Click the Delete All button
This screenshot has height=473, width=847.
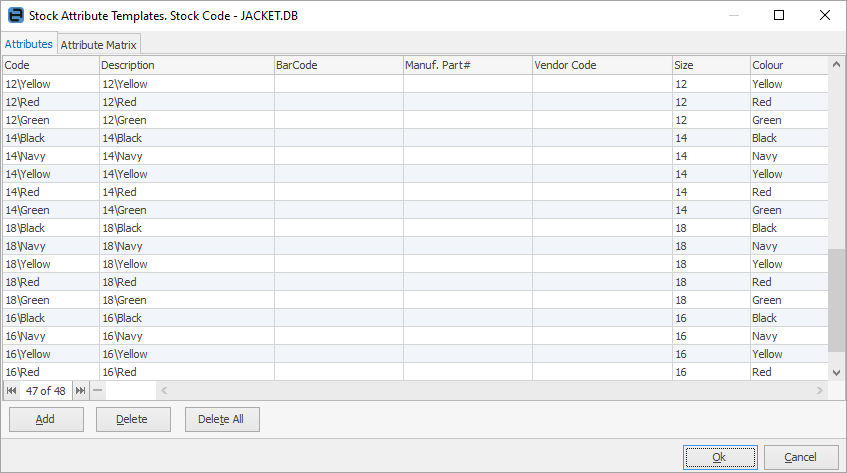pos(222,420)
